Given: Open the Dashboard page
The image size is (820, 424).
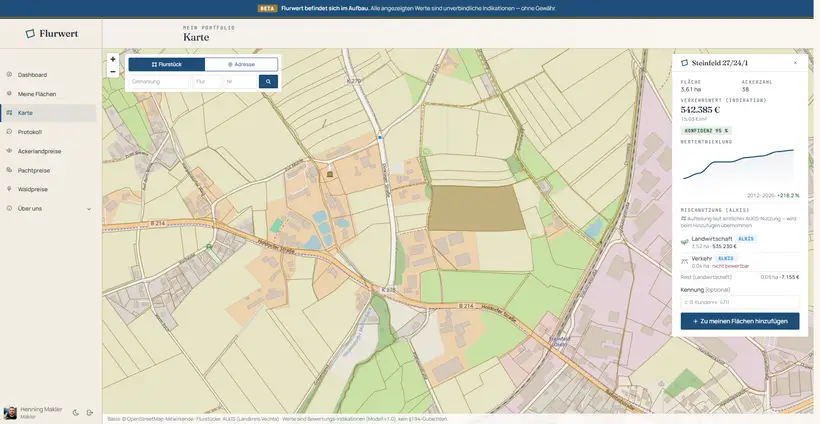Looking at the screenshot, I should point(48,75).
